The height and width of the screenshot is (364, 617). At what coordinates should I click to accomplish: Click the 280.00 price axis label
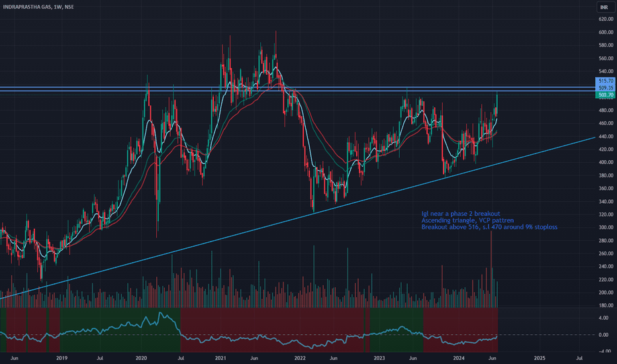click(606, 240)
